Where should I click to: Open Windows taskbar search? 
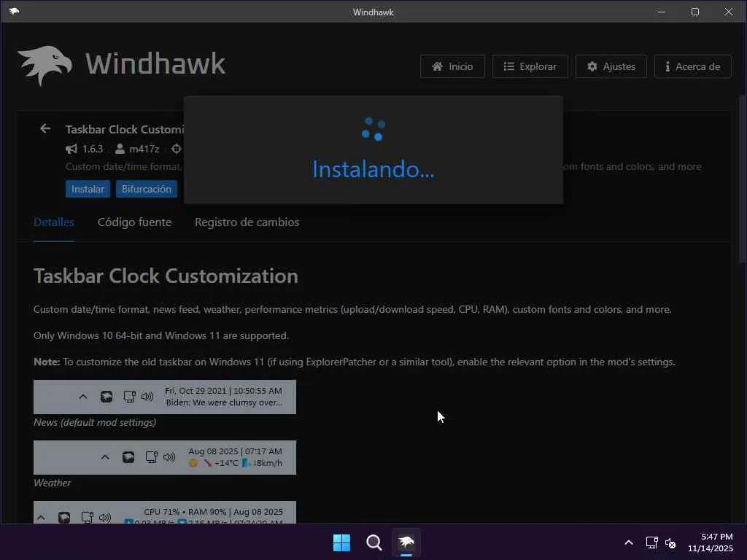(374, 542)
